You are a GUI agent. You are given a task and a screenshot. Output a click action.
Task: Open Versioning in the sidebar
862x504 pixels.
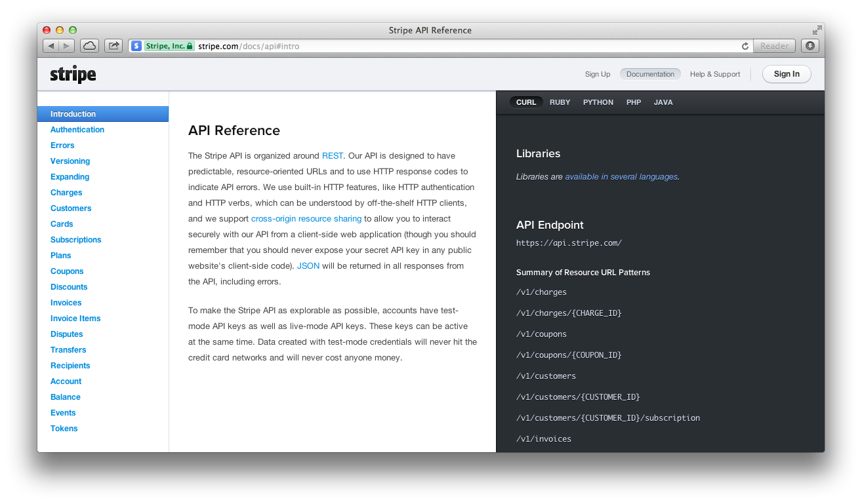[70, 161]
